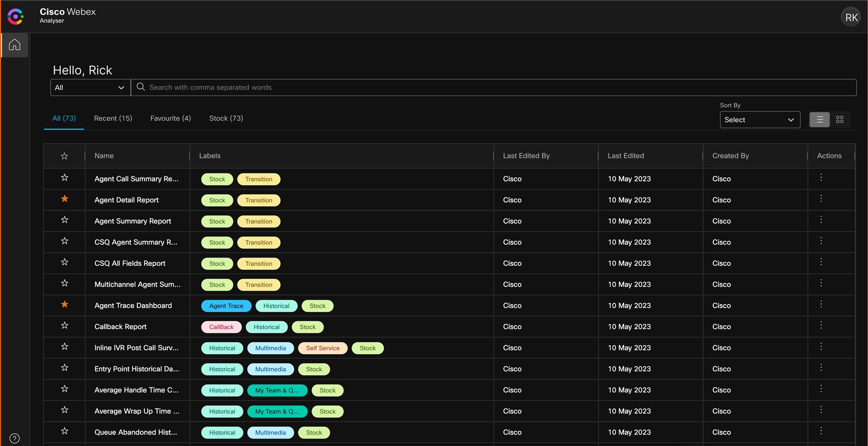
Task: Click the Transition label on Agent Call Summary
Action: tap(259, 179)
